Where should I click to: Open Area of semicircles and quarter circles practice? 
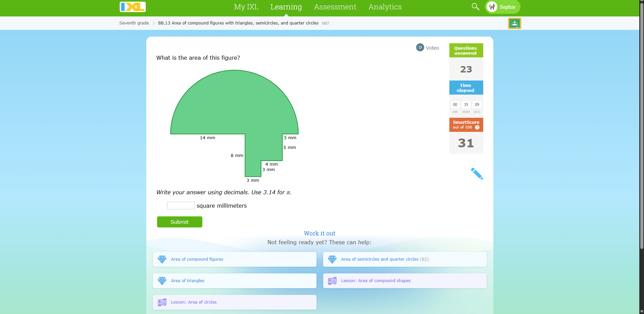click(380, 259)
